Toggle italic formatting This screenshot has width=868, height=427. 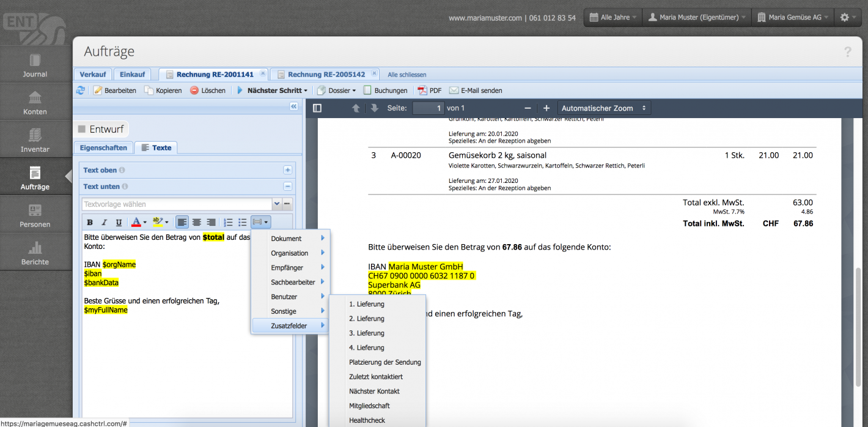104,221
